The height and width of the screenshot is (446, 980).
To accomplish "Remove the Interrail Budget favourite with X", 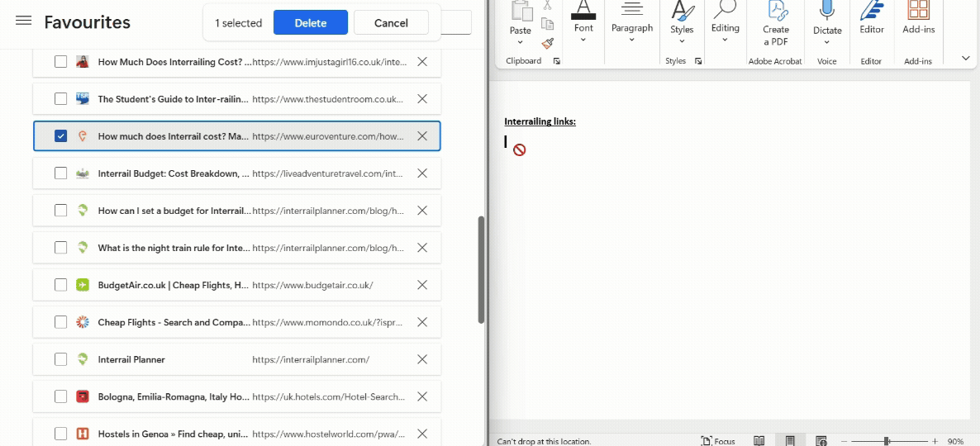I will pyautogui.click(x=422, y=173).
